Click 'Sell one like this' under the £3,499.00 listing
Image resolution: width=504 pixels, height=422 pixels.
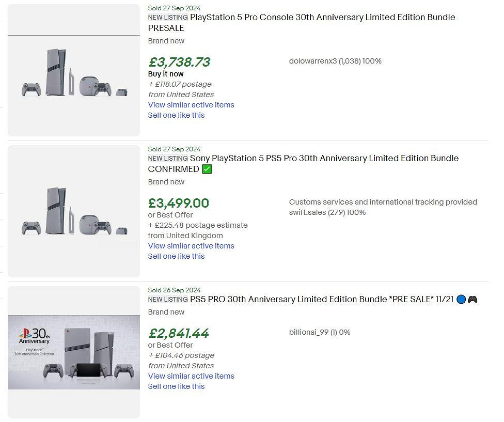[x=176, y=256]
